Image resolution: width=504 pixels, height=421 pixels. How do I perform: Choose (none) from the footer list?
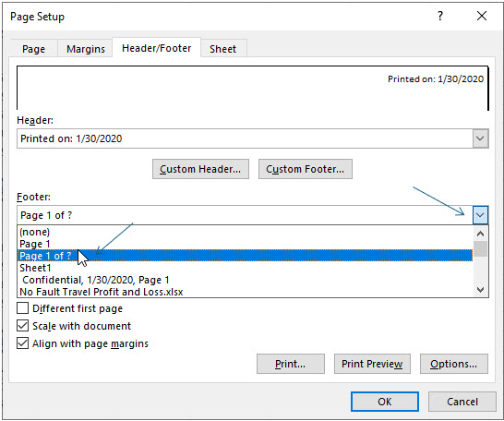(245, 232)
